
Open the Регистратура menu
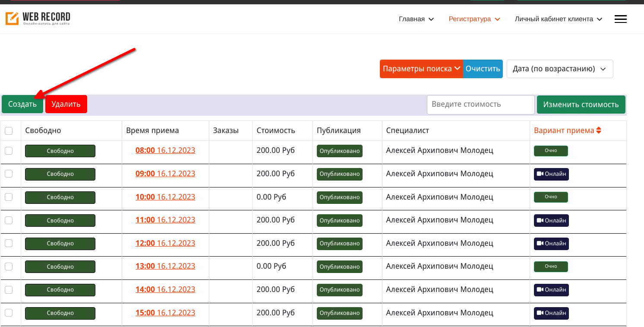[x=474, y=19]
